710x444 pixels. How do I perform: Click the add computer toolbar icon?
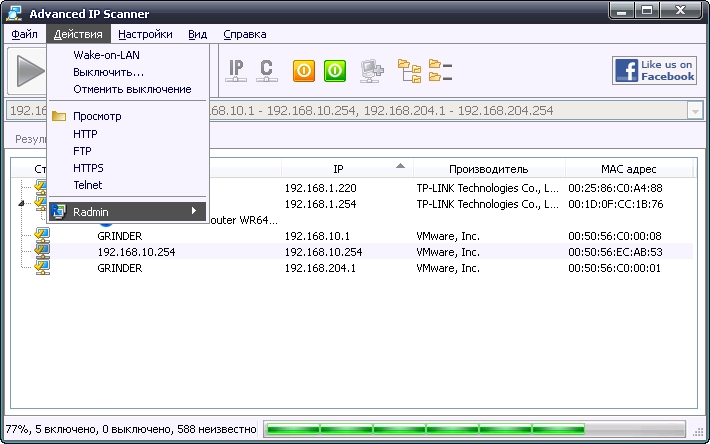[372, 71]
